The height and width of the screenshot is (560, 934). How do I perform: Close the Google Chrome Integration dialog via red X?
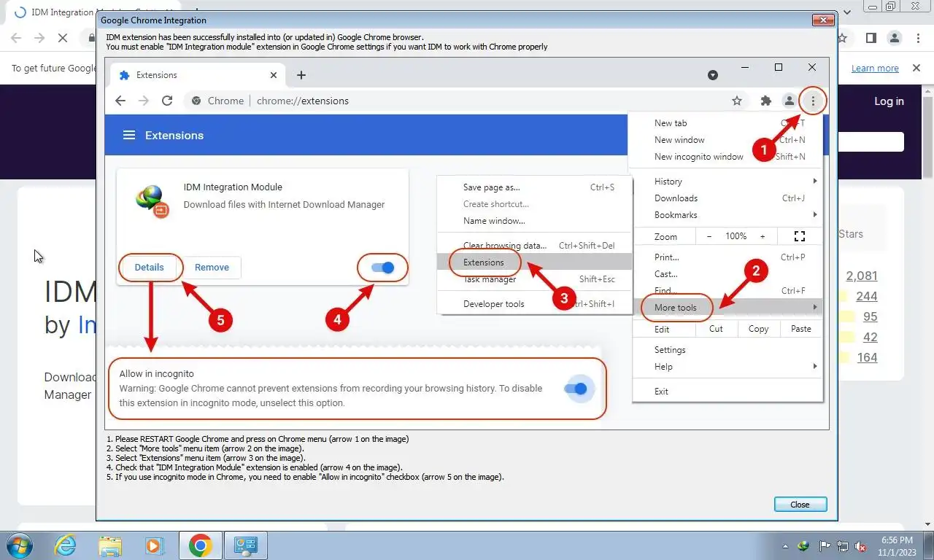click(824, 20)
